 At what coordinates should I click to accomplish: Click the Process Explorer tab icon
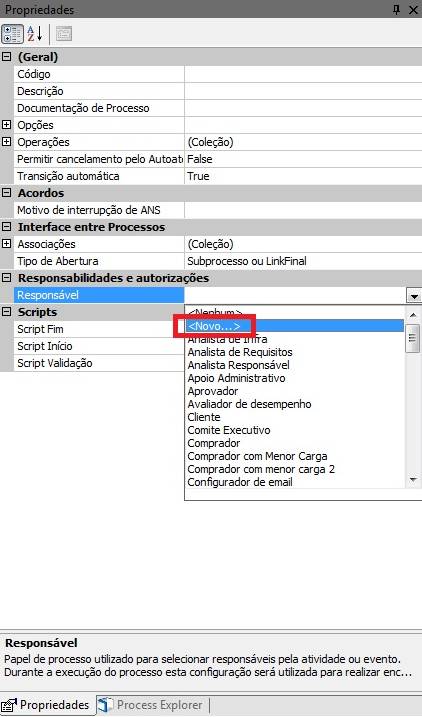106,705
